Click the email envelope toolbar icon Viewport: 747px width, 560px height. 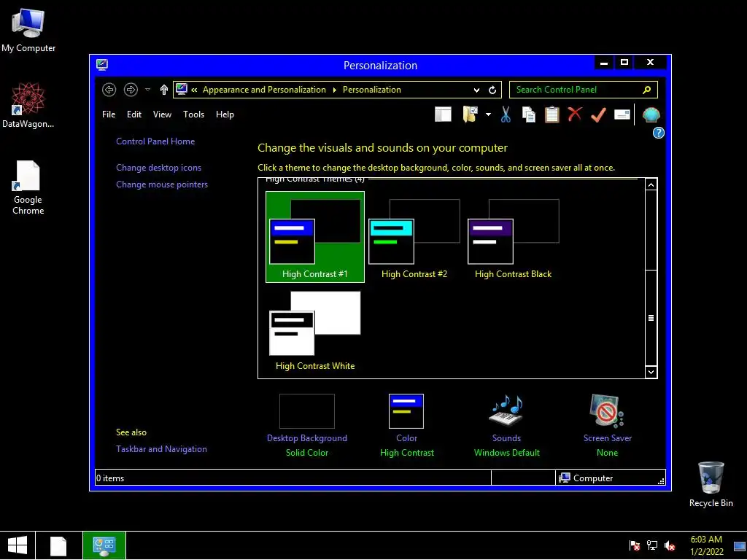point(622,114)
